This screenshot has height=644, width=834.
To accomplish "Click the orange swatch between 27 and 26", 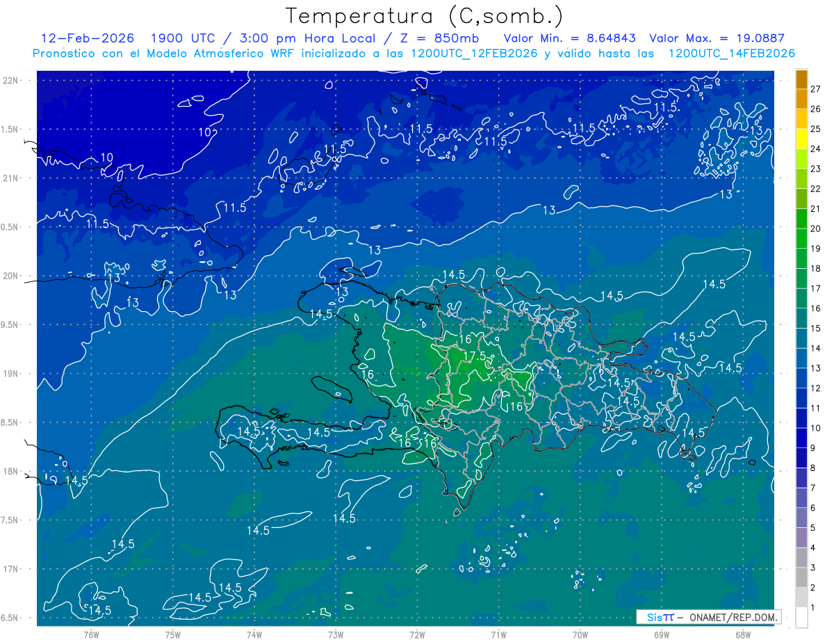I will coord(801,99).
